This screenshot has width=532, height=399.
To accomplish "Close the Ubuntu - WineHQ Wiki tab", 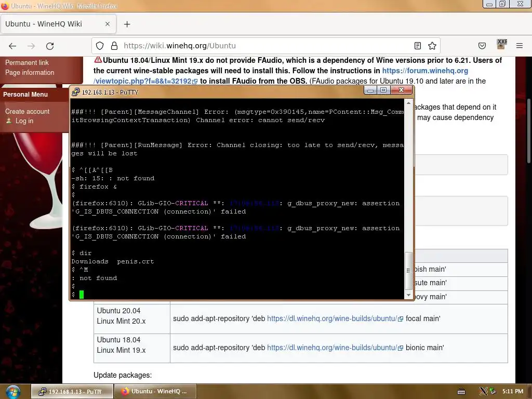I will click(x=108, y=24).
